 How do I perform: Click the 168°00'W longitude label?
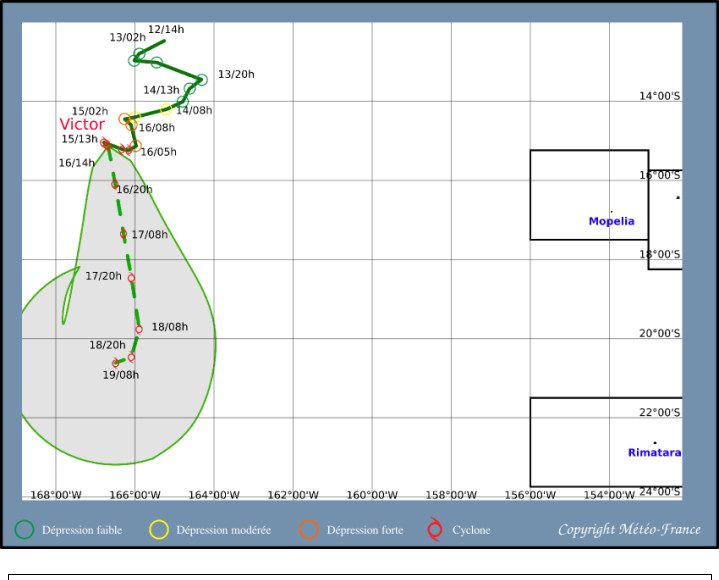tap(56, 495)
